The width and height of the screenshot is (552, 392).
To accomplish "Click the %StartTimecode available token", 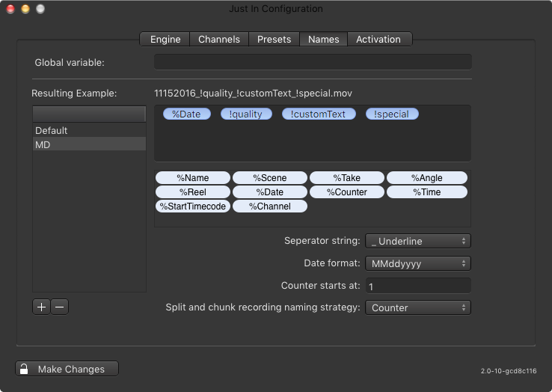I will (192, 206).
